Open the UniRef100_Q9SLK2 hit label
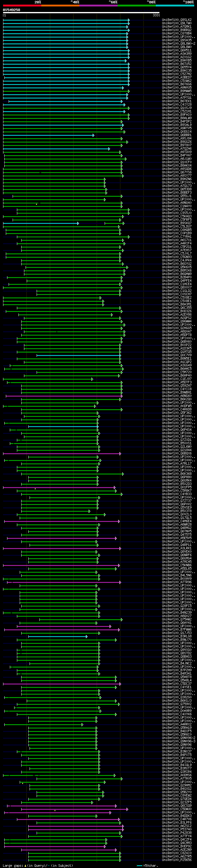The height and width of the screenshot is (868, 197). click(177, 20)
